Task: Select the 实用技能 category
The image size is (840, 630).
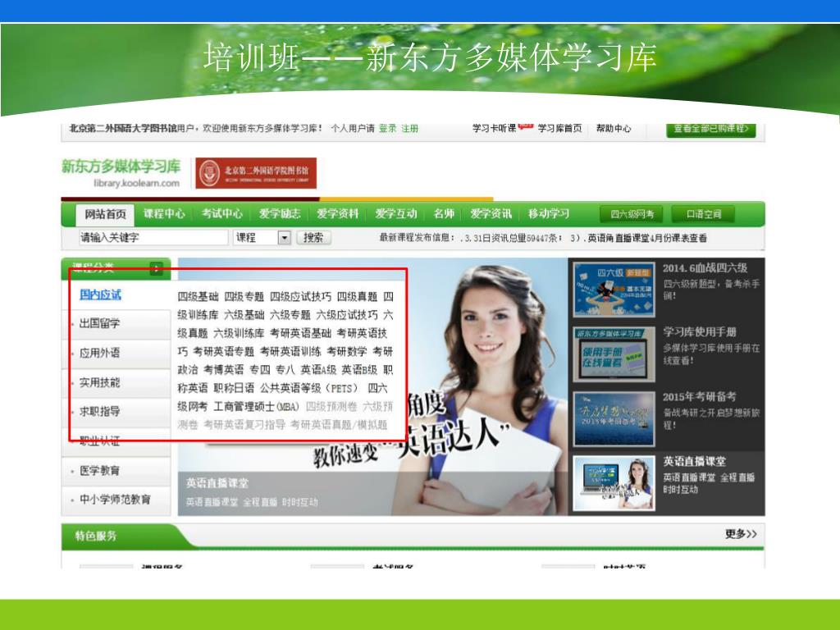Action: 99,382
